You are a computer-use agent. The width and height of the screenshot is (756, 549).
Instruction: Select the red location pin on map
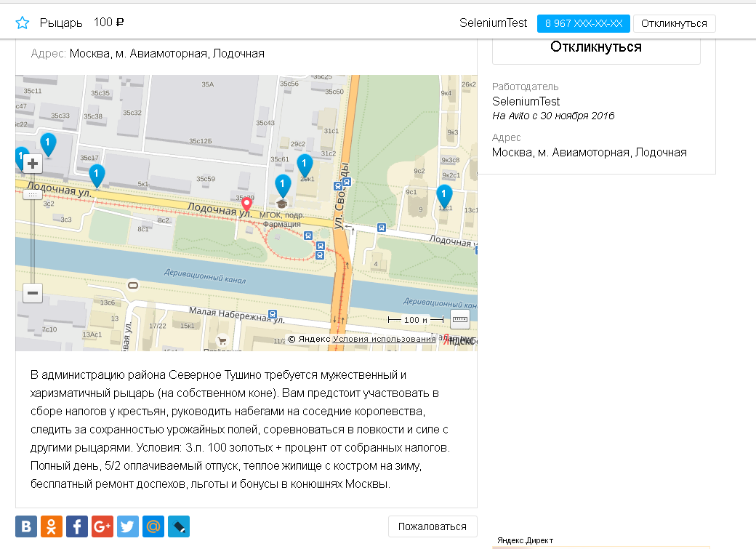tap(247, 204)
